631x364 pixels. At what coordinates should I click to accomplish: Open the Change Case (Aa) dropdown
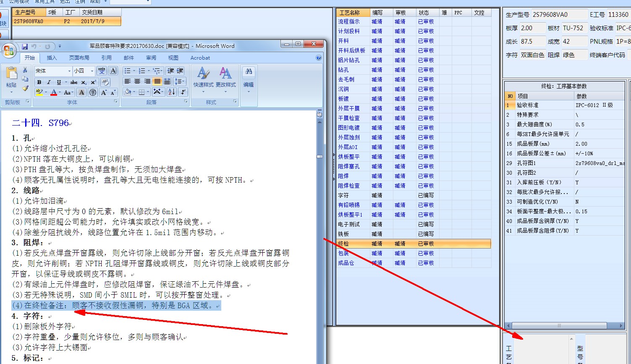69,92
